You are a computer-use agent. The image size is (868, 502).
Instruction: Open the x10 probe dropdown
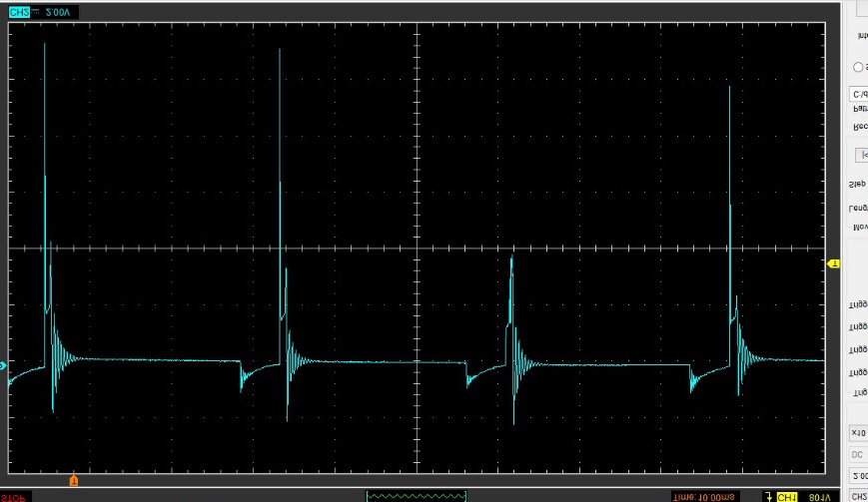(858, 433)
